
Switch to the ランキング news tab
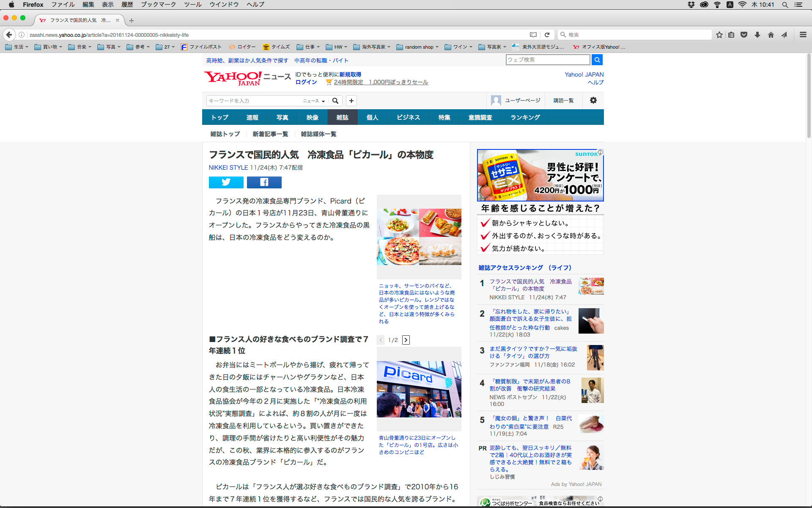[525, 117]
